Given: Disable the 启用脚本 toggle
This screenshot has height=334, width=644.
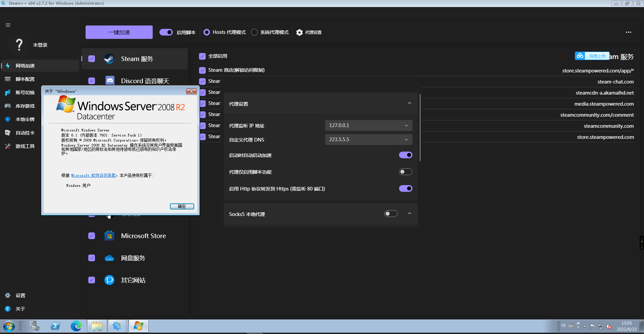Looking at the screenshot, I should pyautogui.click(x=166, y=32).
